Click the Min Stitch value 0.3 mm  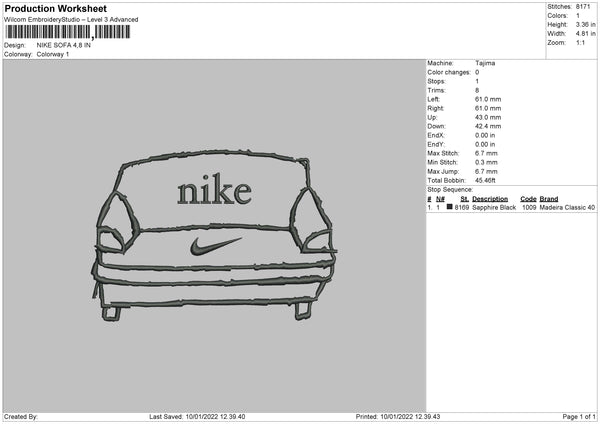[486, 163]
